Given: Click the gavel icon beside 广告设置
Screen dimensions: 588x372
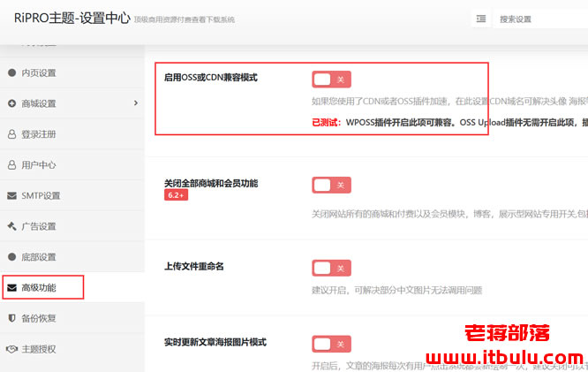Looking at the screenshot, I should coord(12,226).
